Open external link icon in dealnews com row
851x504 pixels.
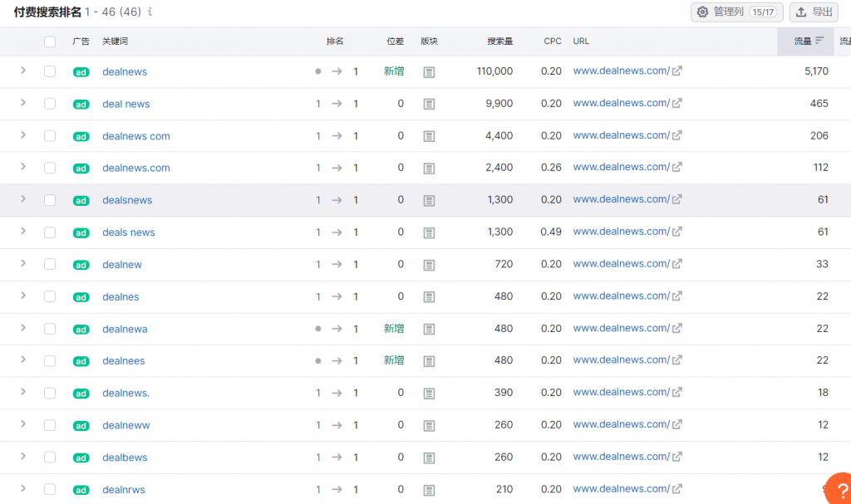[676, 135]
